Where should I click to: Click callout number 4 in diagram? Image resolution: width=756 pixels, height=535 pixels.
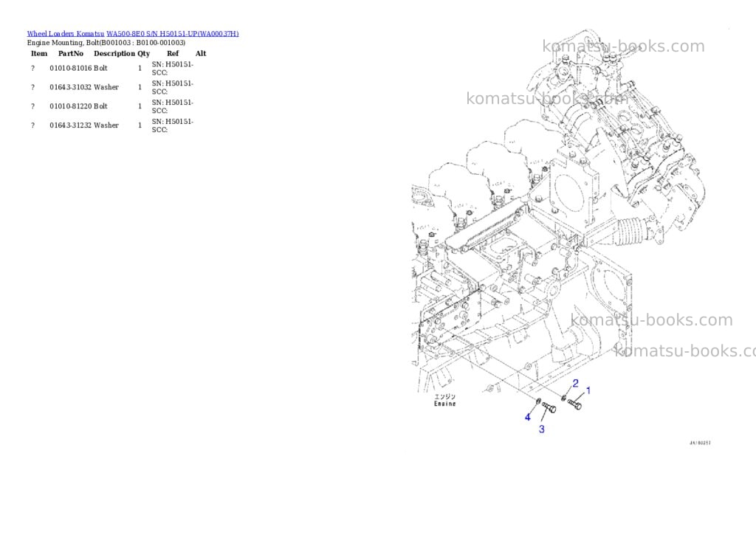527,418
